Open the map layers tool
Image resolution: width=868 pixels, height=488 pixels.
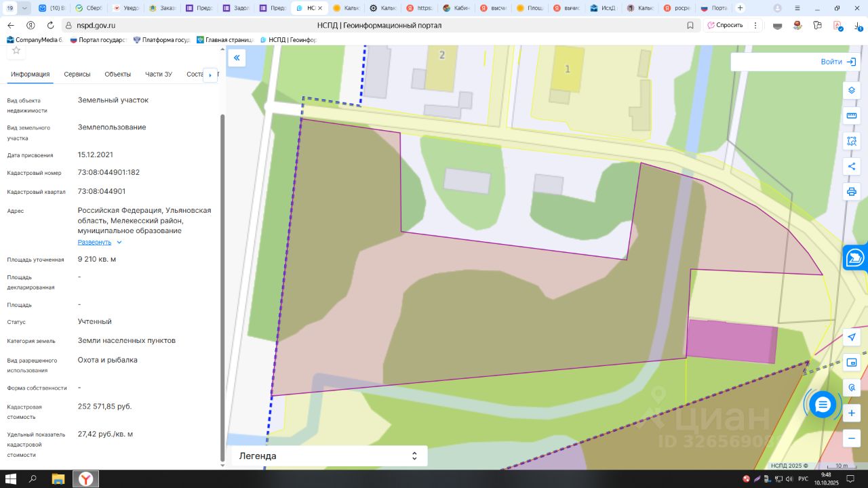point(852,90)
